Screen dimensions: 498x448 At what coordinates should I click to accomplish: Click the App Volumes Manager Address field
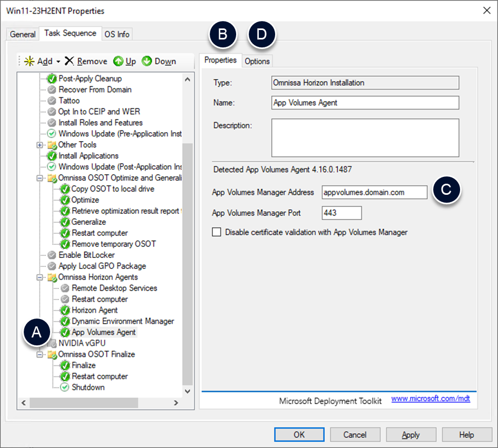pos(374,192)
